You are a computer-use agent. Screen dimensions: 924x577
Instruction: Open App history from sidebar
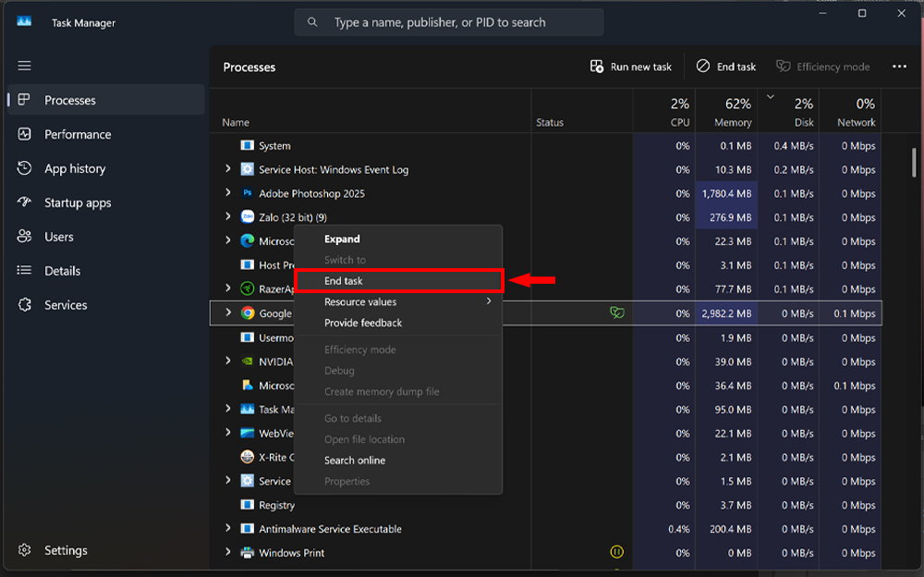tap(74, 168)
